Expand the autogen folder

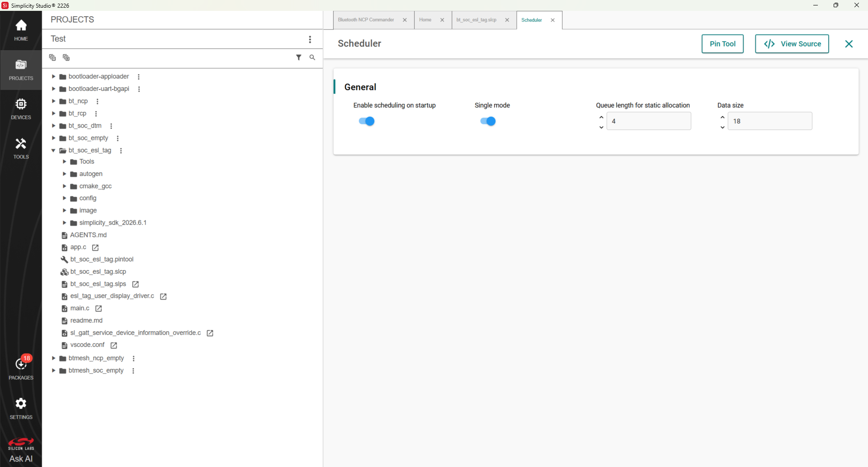pyautogui.click(x=64, y=174)
